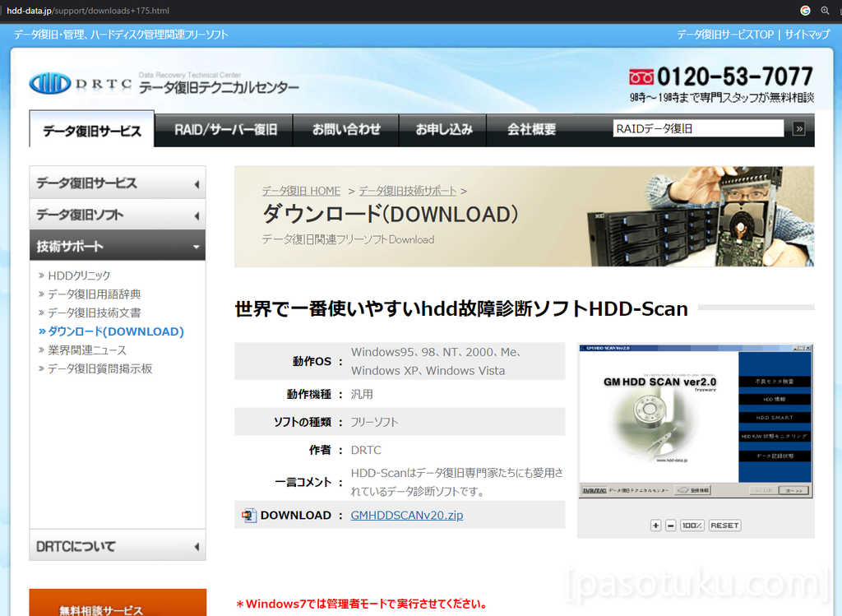
Task: Expand the データ復旧サービス sidebar section
Action: pyautogui.click(x=118, y=183)
